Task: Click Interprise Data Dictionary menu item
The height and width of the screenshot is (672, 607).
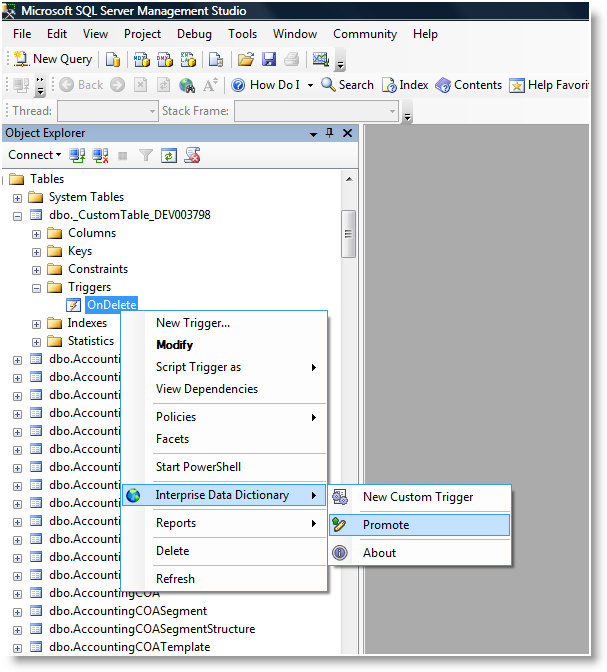Action: [224, 495]
